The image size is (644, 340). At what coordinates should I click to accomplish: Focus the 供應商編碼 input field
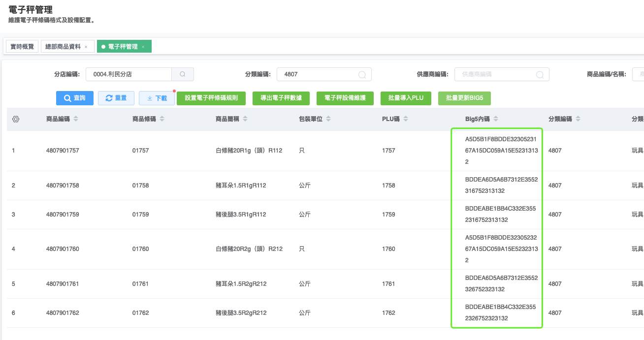[x=495, y=74]
